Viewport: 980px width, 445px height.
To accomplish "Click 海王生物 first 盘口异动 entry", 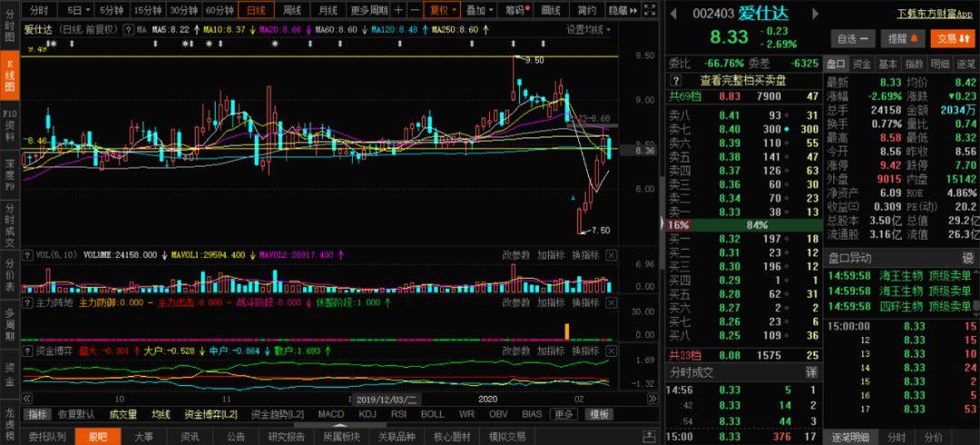I will (x=901, y=275).
